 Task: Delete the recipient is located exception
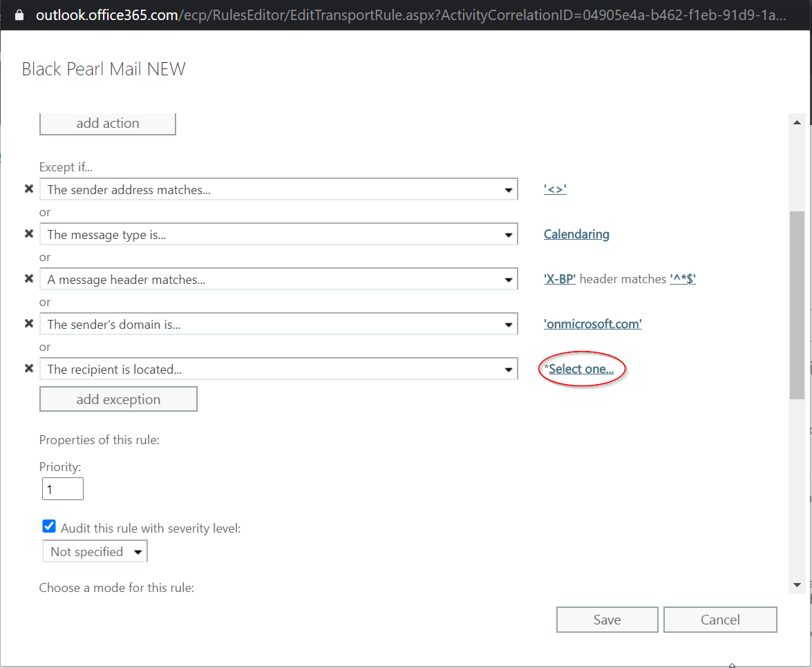[29, 369]
